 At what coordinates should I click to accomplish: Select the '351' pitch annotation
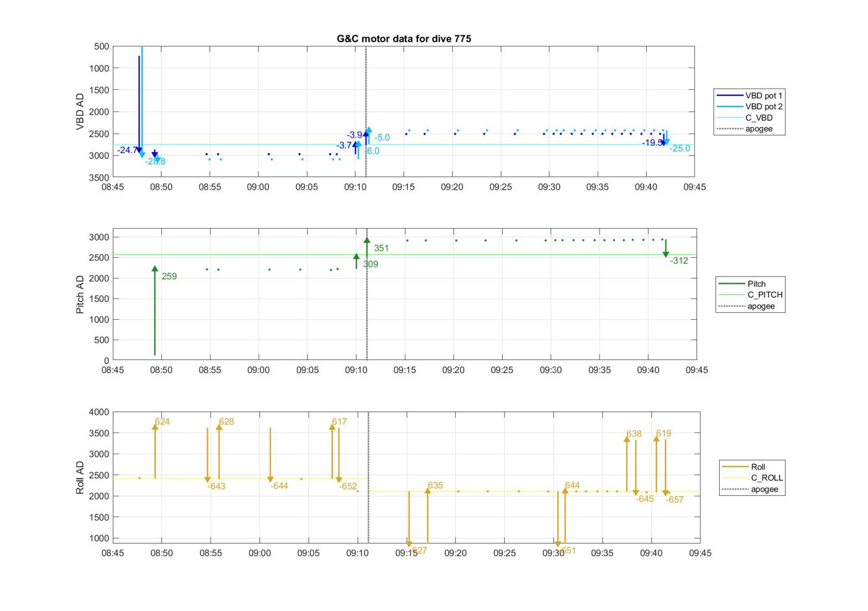[x=381, y=248]
